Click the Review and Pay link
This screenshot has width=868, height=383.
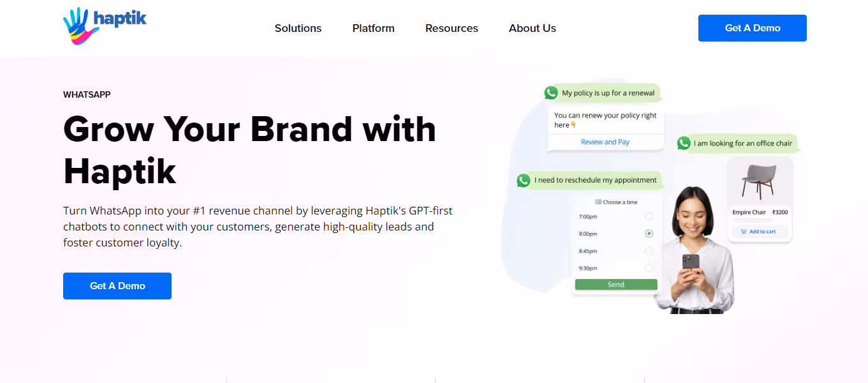pyautogui.click(x=605, y=142)
